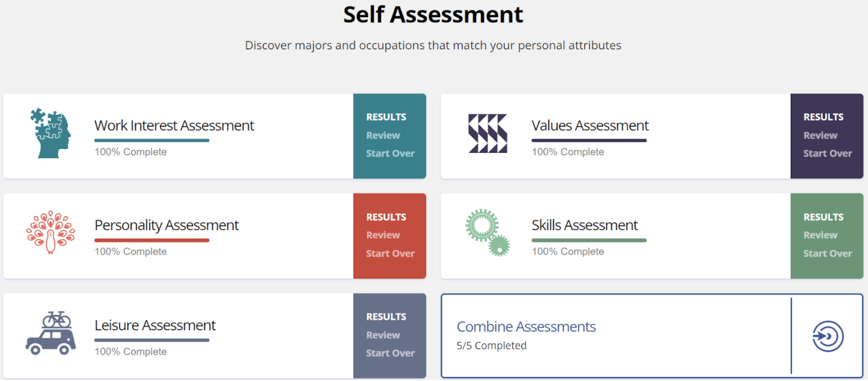Open Values Assessment Results
Screen dimensions: 868x381
point(823,117)
